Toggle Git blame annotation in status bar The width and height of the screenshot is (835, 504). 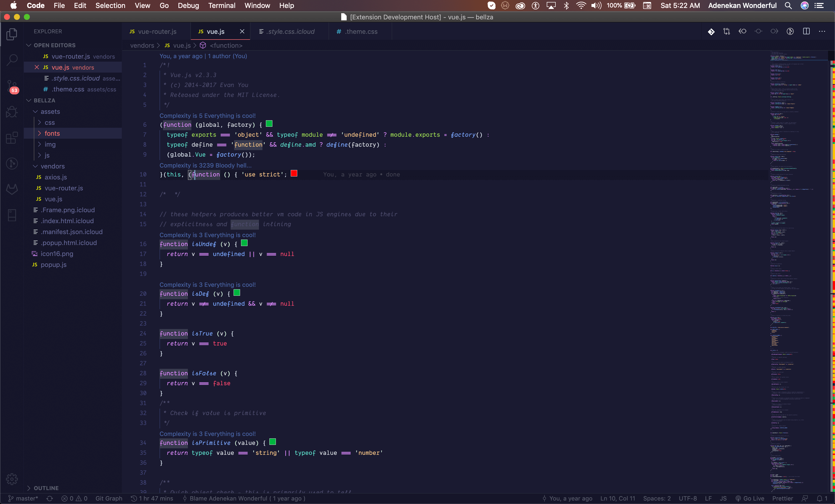(x=244, y=498)
